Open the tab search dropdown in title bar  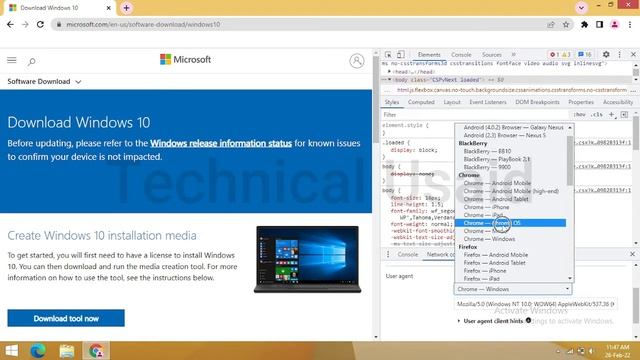[581, 8]
